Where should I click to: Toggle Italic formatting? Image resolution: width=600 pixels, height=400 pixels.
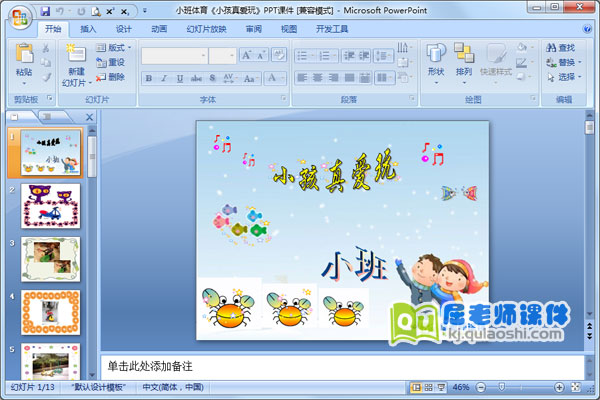point(164,78)
